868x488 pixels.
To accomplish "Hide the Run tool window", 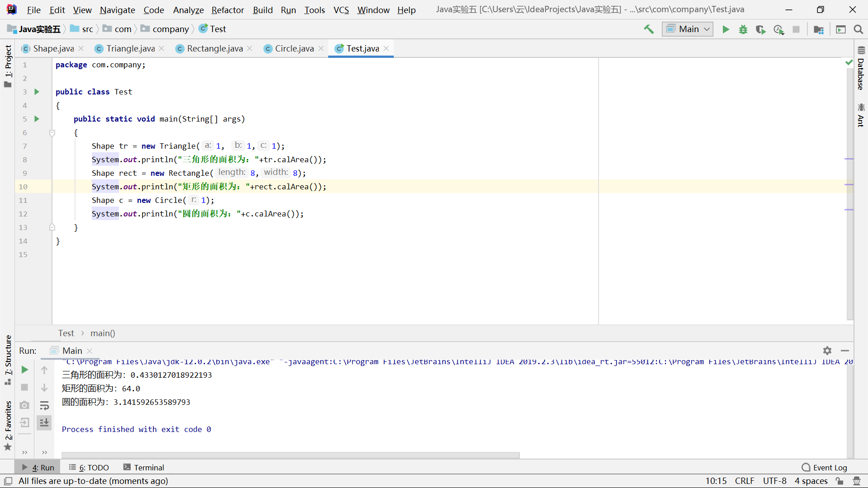I will [x=845, y=351].
